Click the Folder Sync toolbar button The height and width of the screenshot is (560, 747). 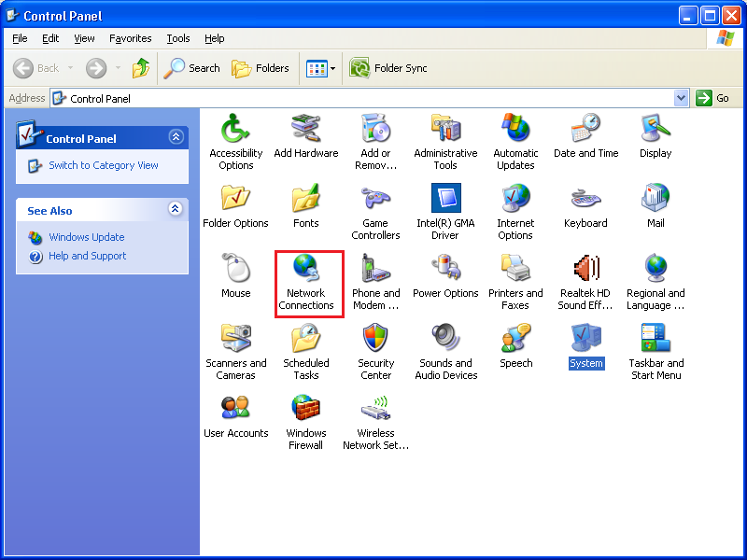click(388, 68)
